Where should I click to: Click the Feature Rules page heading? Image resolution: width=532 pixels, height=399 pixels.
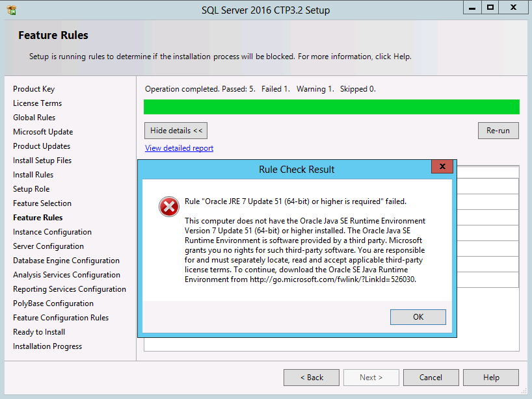(x=53, y=35)
